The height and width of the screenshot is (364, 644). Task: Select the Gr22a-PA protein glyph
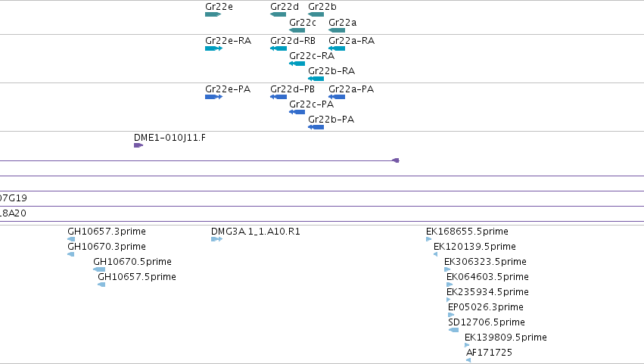pyautogui.click(x=337, y=97)
